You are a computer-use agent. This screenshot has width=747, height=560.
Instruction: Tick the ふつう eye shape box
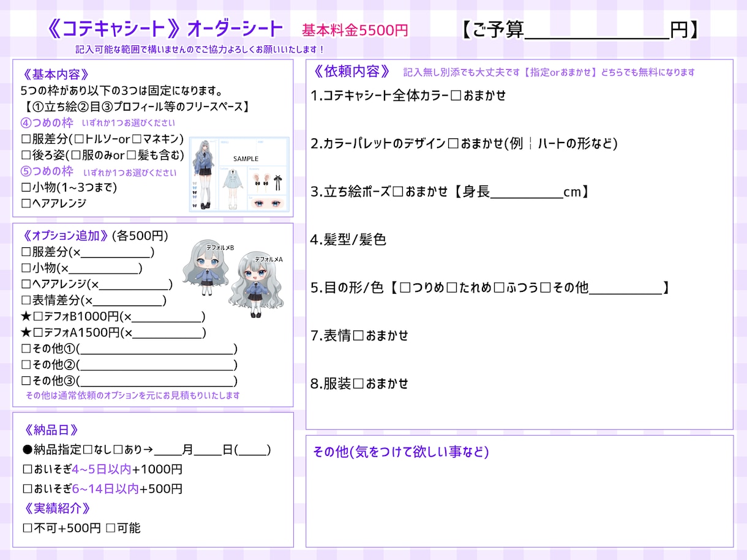click(499, 288)
